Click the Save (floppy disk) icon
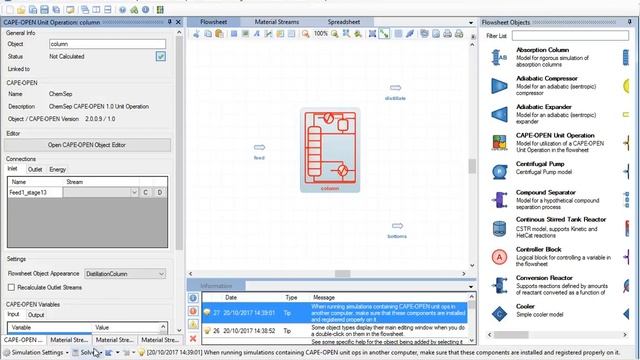Viewport: 640px width, 360px height. pyautogui.click(x=44, y=9)
